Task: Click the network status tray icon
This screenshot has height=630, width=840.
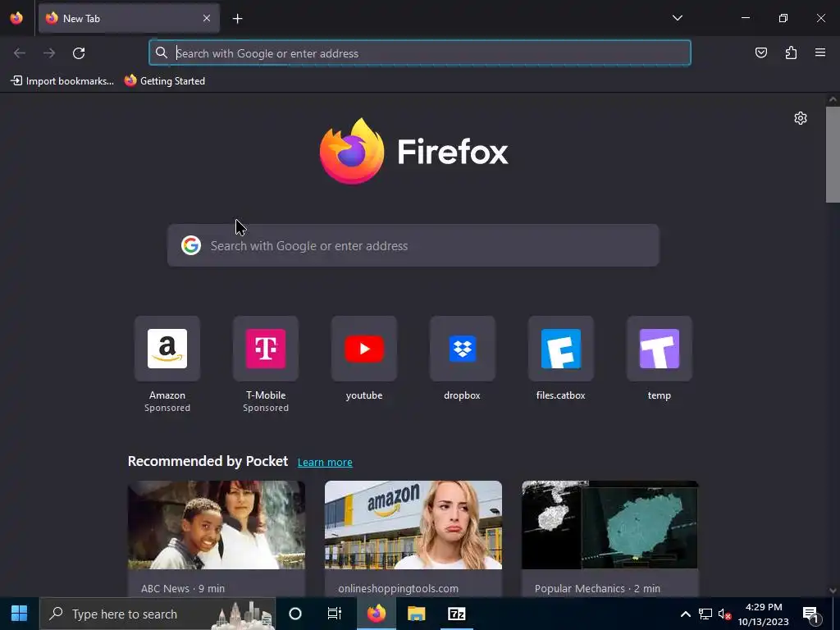Action: (705, 614)
